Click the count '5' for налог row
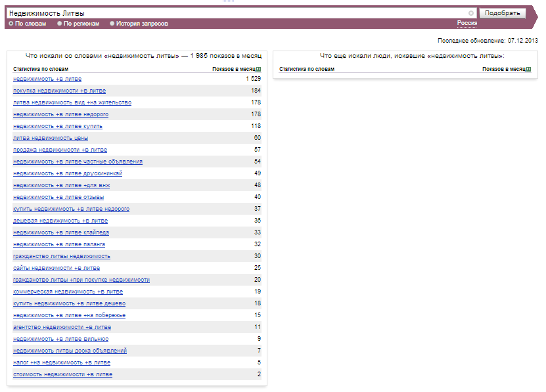 click(259, 362)
